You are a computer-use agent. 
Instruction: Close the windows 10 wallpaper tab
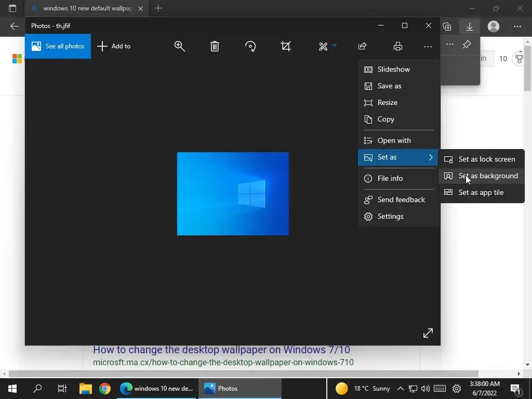(x=140, y=8)
